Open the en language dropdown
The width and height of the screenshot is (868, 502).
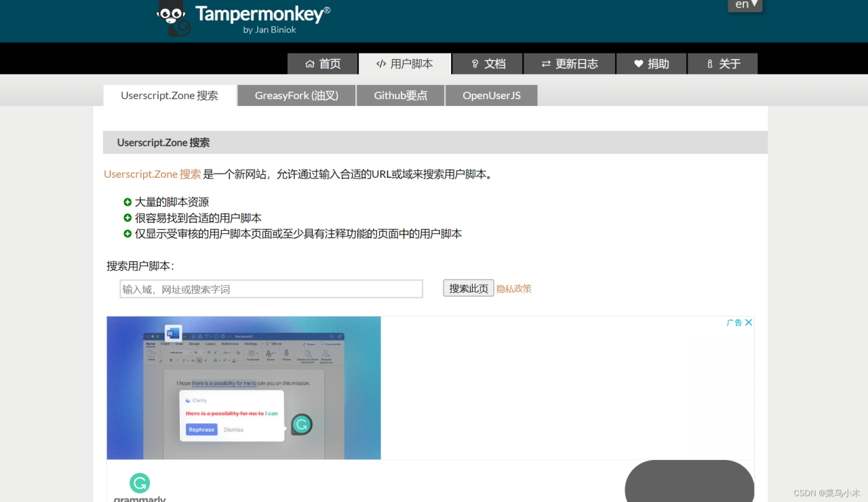click(745, 5)
